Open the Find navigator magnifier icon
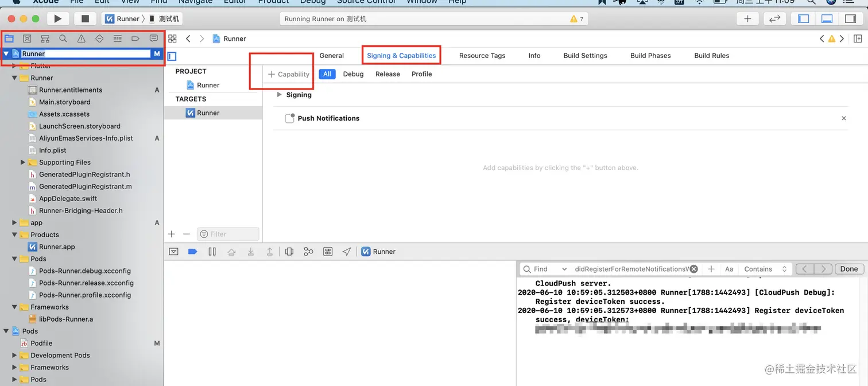 click(63, 39)
